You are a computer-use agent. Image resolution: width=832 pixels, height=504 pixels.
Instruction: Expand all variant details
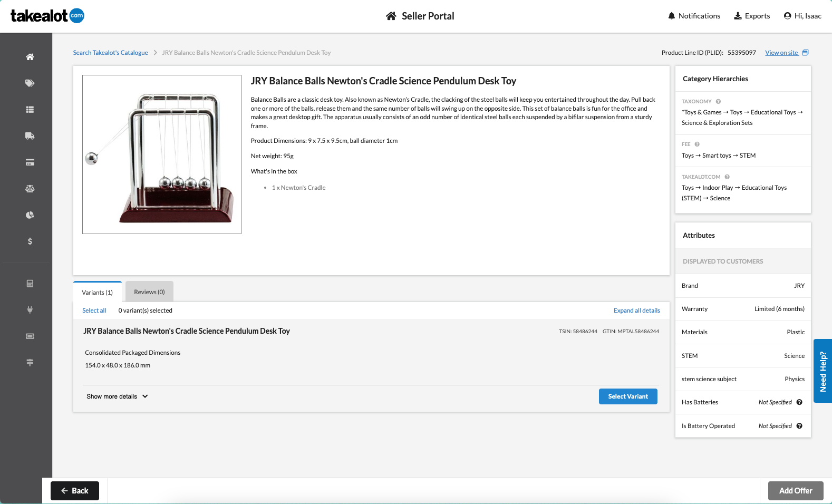pyautogui.click(x=636, y=311)
